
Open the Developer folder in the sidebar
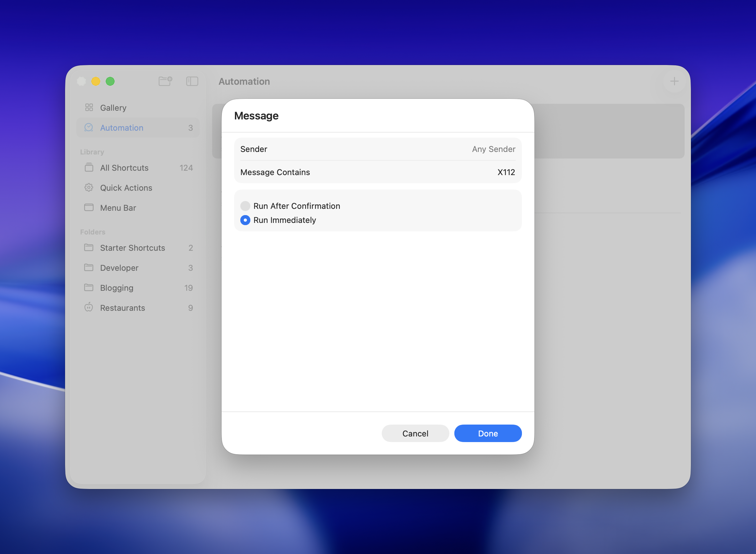point(119,268)
